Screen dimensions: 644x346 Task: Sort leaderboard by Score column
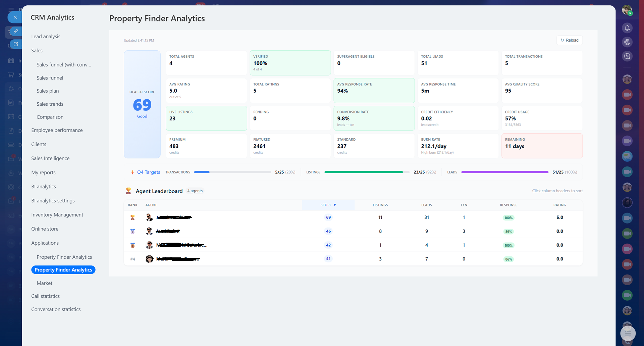tap(328, 205)
